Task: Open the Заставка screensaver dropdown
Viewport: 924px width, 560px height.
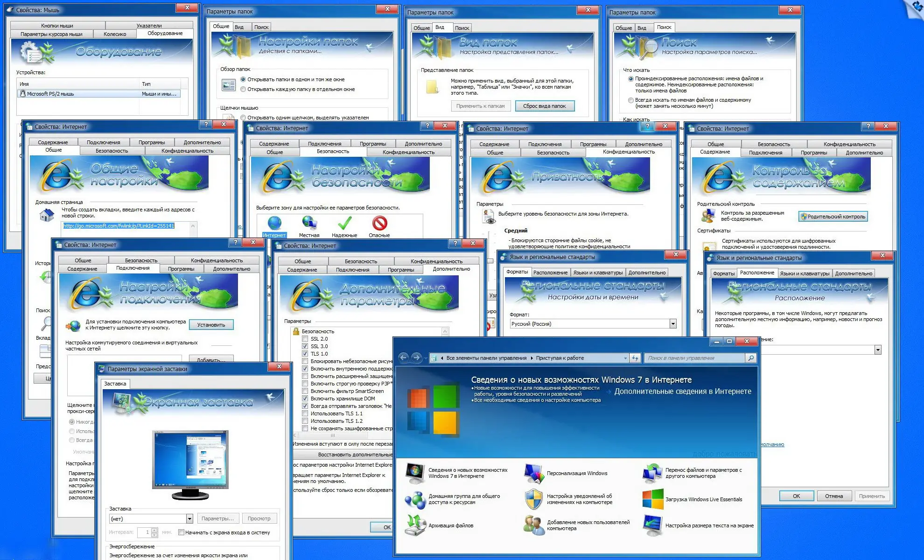Action: click(189, 518)
